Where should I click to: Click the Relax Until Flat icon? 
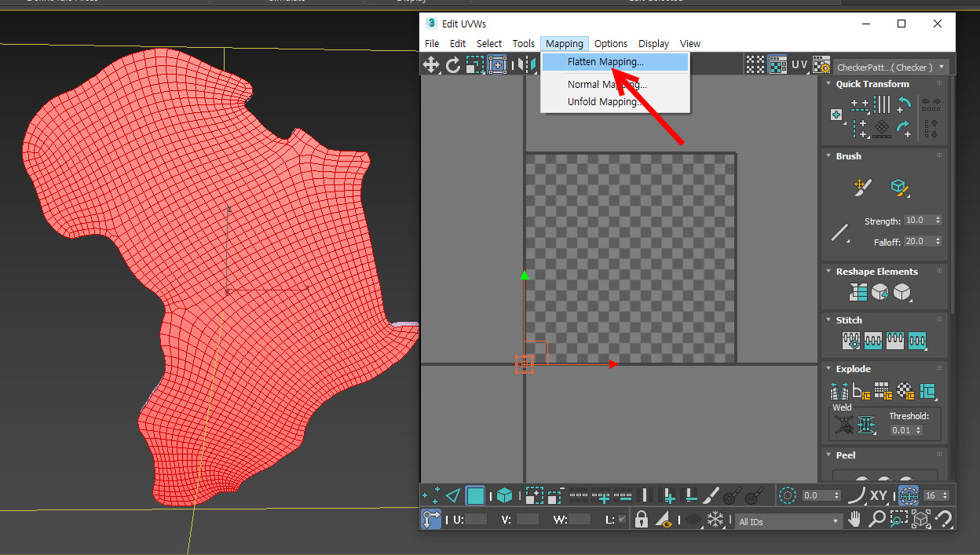(x=880, y=293)
